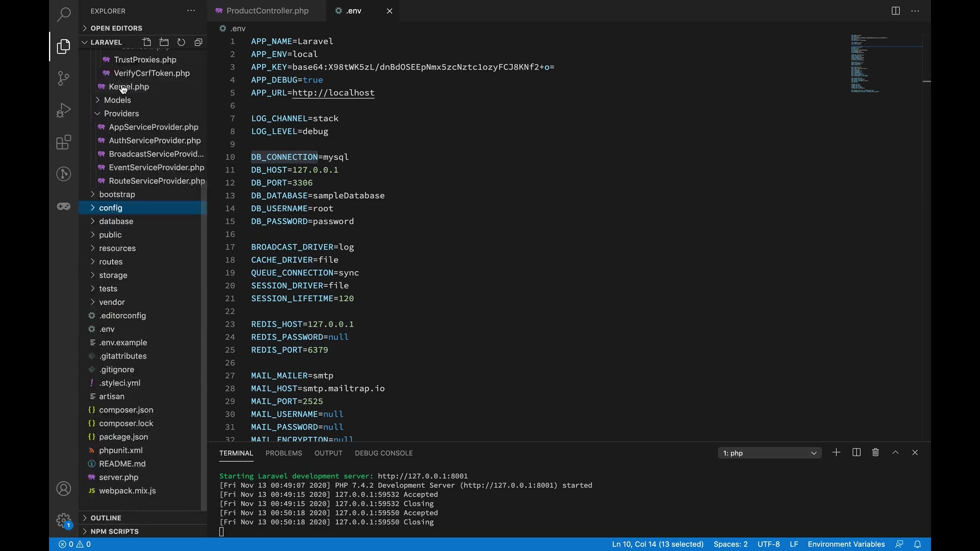Maximize the panel using the chevron-up icon
This screenshot has height=551, width=980.
point(895,453)
